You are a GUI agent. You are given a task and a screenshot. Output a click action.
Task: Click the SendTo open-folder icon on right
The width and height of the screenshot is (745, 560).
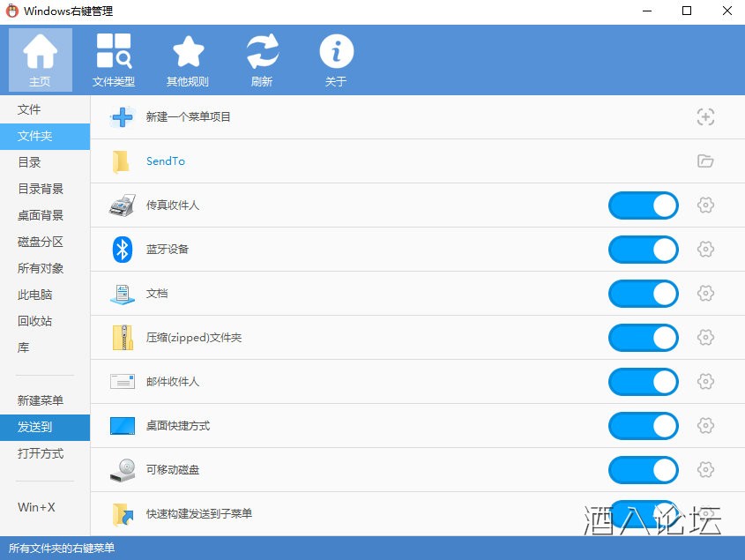(x=704, y=161)
